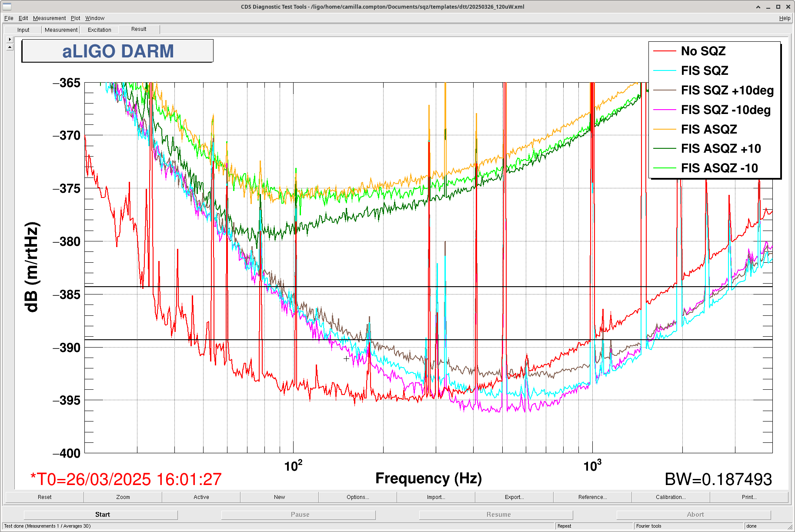The width and height of the screenshot is (795, 532).
Task: Open the Window menu
Action: [x=95, y=18]
